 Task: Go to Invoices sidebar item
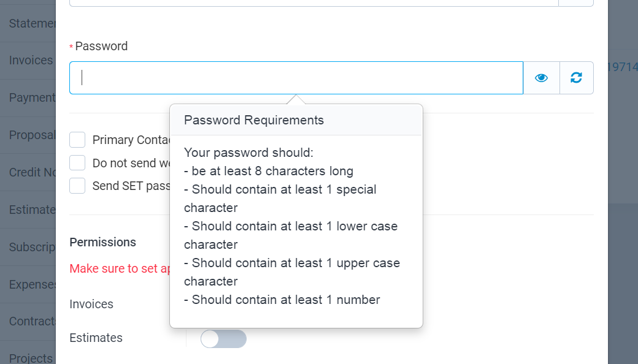click(x=31, y=60)
